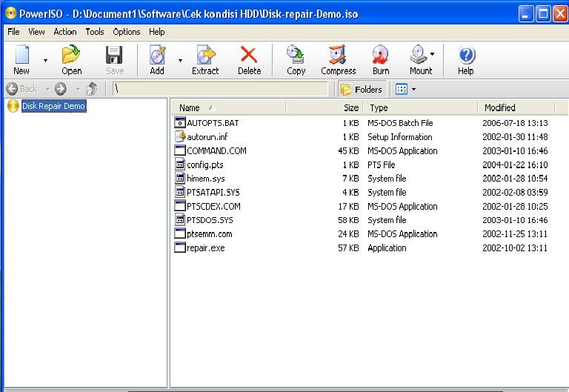Click the AUTOPTS.BAT batch file icon
The width and height of the screenshot is (569, 392).
click(x=180, y=122)
